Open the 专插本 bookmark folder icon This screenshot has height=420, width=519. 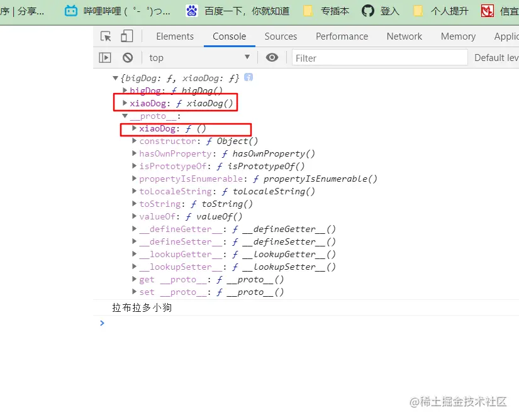[308, 11]
